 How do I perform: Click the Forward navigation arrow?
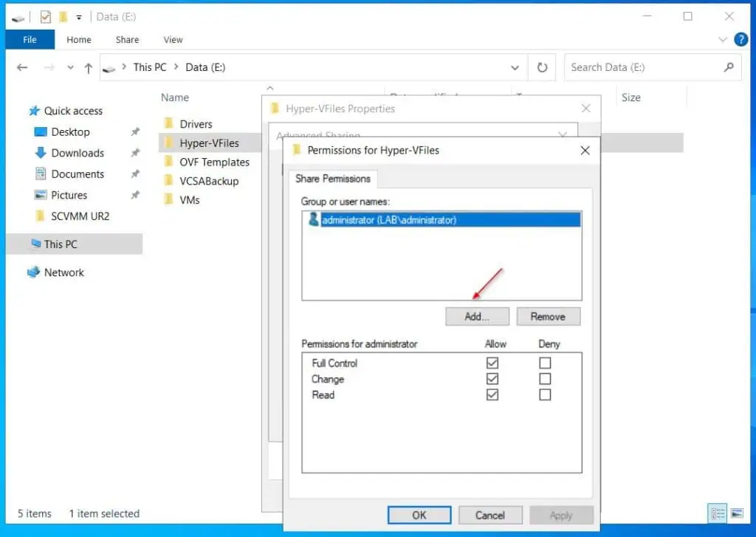pos(49,67)
